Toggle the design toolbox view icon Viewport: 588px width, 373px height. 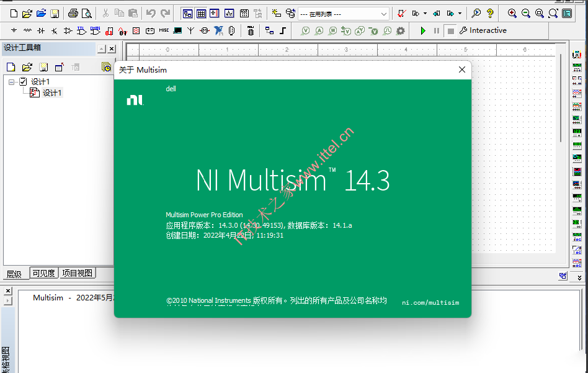[x=188, y=13]
